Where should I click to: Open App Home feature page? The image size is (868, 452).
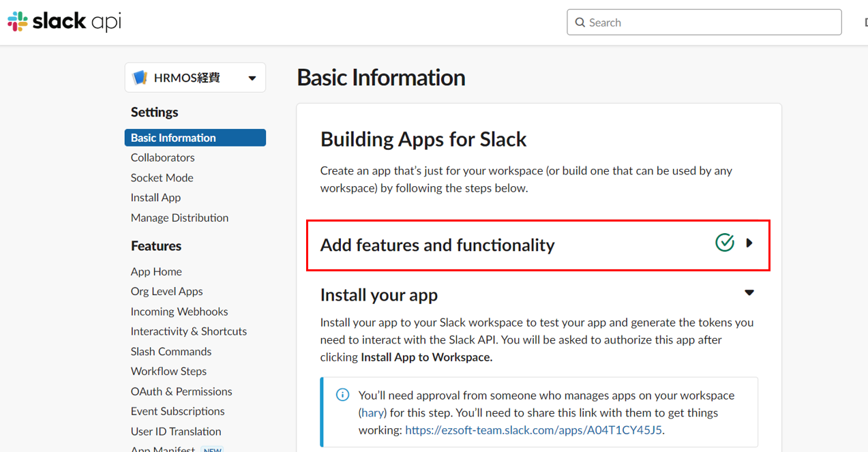coord(156,271)
